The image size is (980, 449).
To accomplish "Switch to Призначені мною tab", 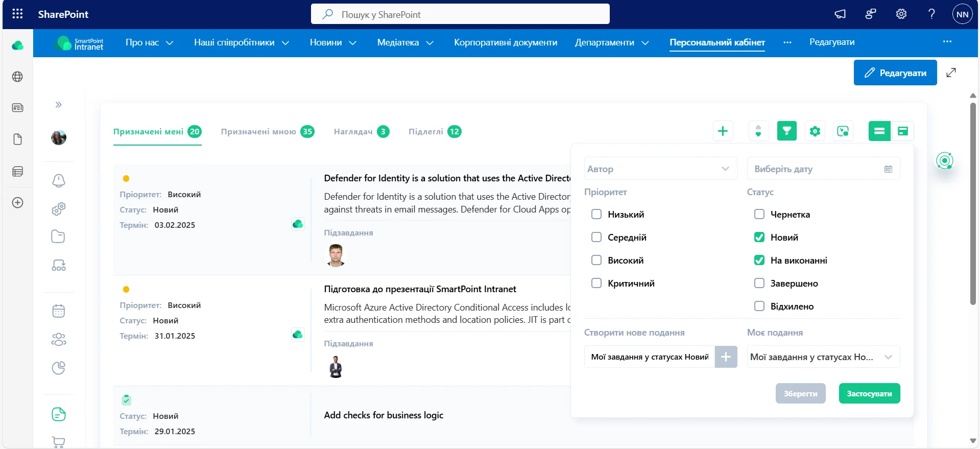I will point(268,132).
